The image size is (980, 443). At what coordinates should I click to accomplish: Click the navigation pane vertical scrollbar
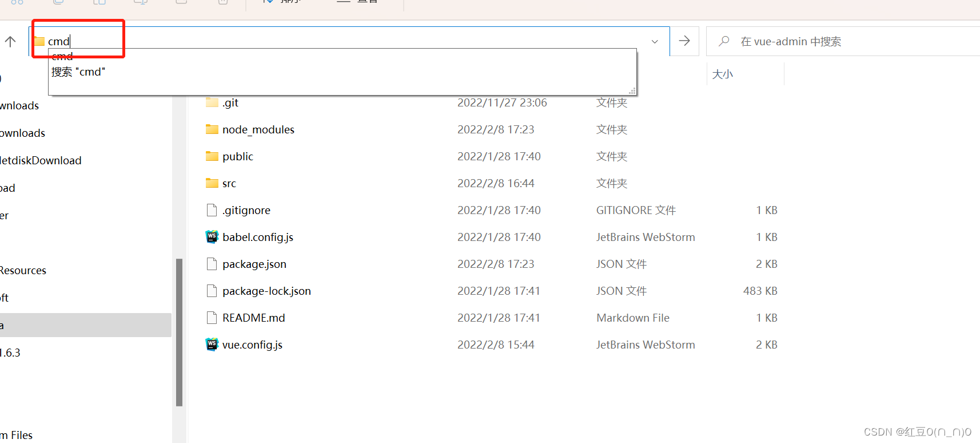point(180,332)
